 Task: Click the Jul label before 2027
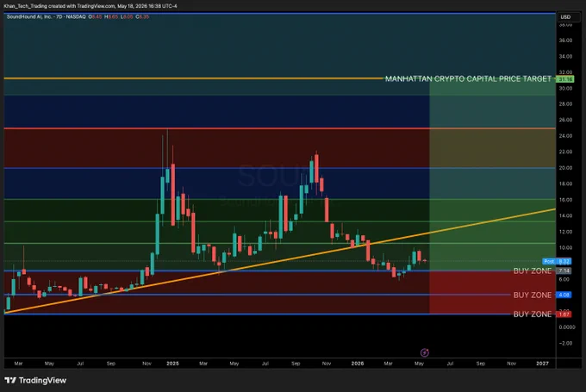pyautogui.click(x=450, y=364)
